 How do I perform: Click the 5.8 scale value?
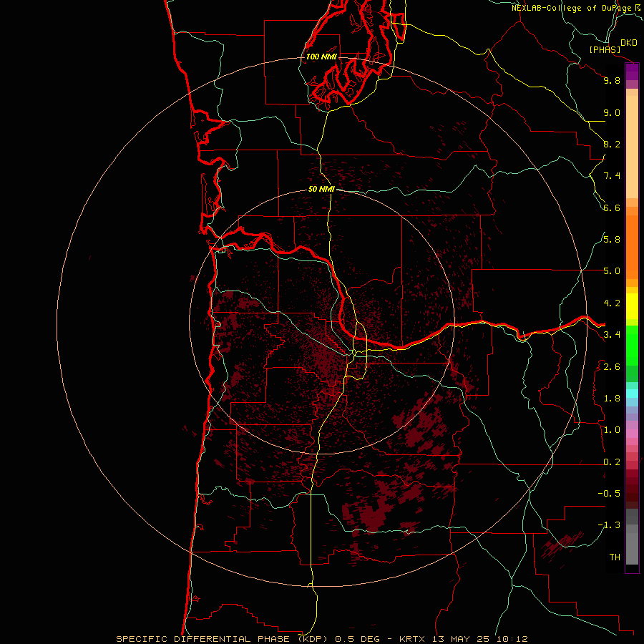(x=612, y=240)
